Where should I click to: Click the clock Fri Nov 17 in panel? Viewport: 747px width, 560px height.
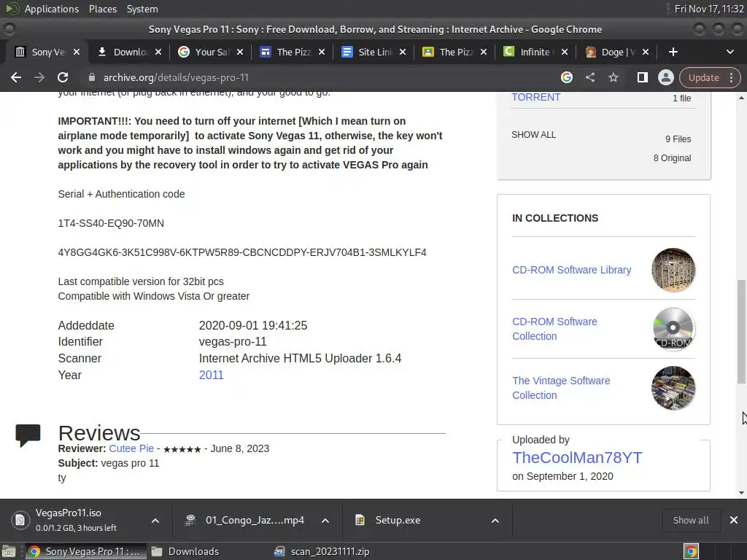coord(709,9)
